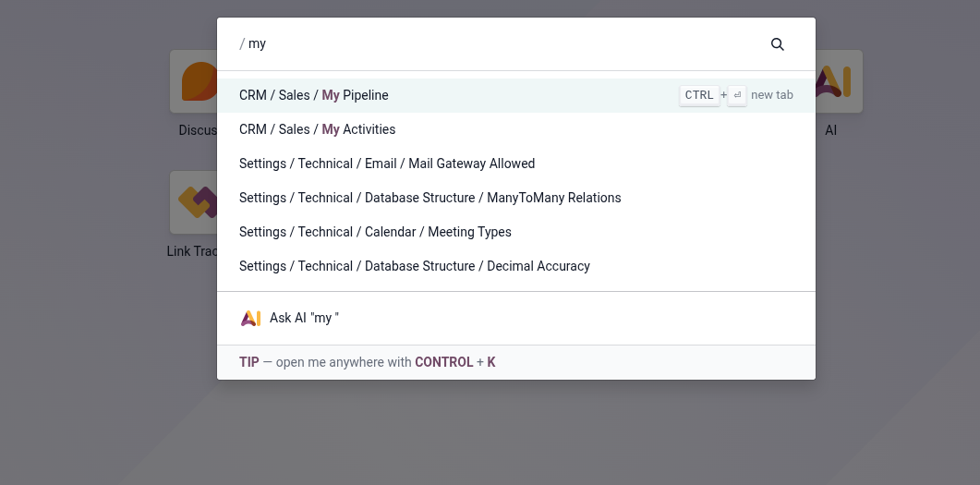Click the CTRL key badge

coord(699,95)
